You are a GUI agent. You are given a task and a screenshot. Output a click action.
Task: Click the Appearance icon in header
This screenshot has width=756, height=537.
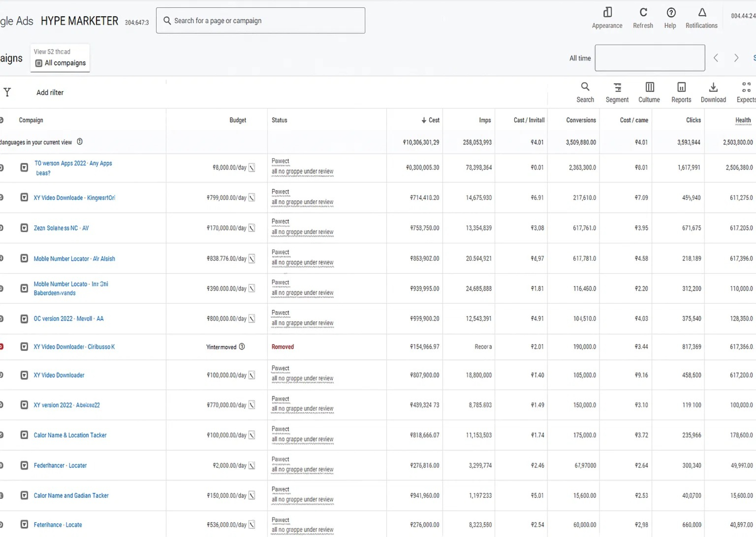[x=607, y=13]
